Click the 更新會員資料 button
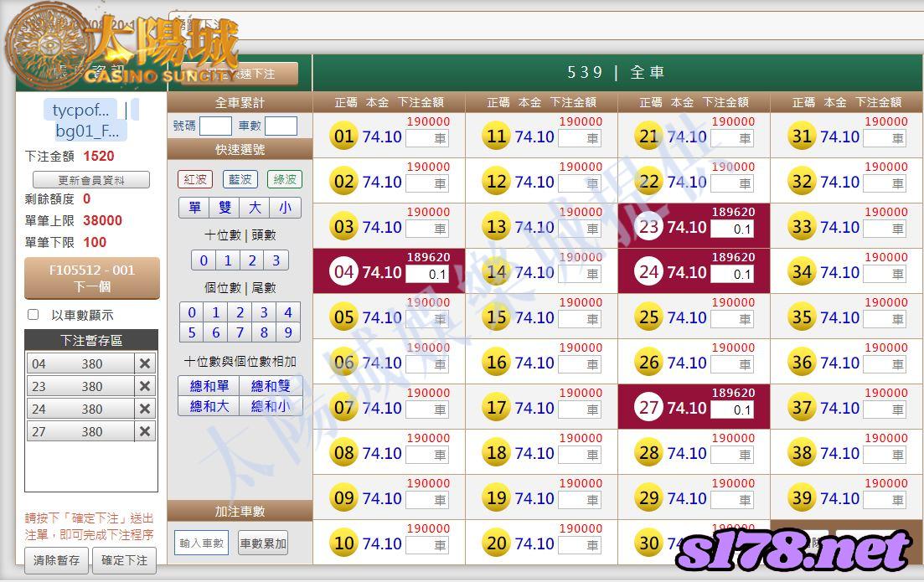 point(91,180)
